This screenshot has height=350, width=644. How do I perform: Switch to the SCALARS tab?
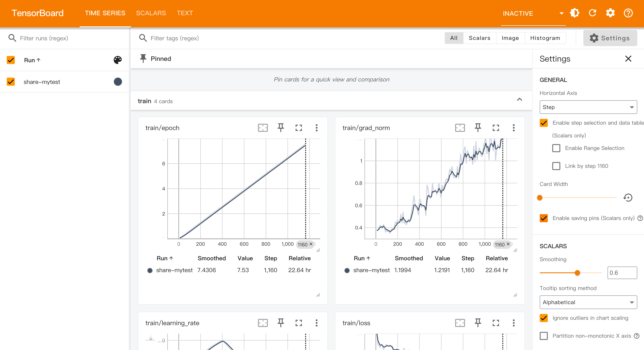click(x=151, y=13)
